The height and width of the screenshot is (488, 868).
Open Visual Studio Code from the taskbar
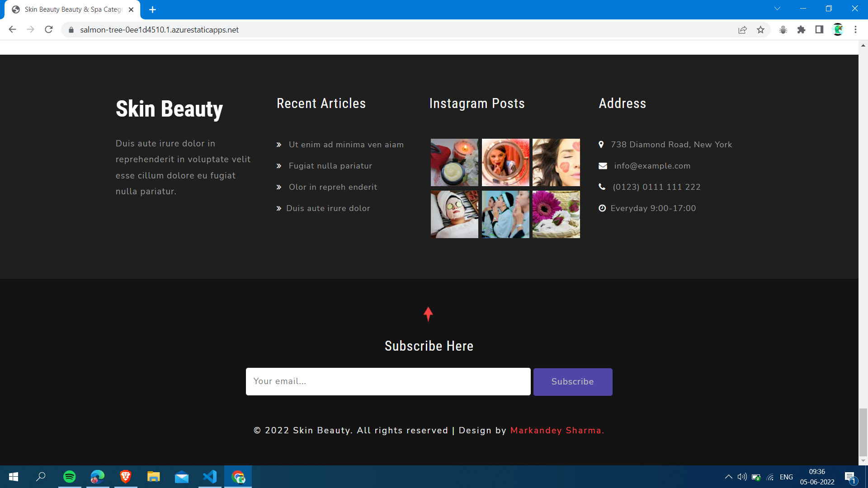pyautogui.click(x=209, y=477)
